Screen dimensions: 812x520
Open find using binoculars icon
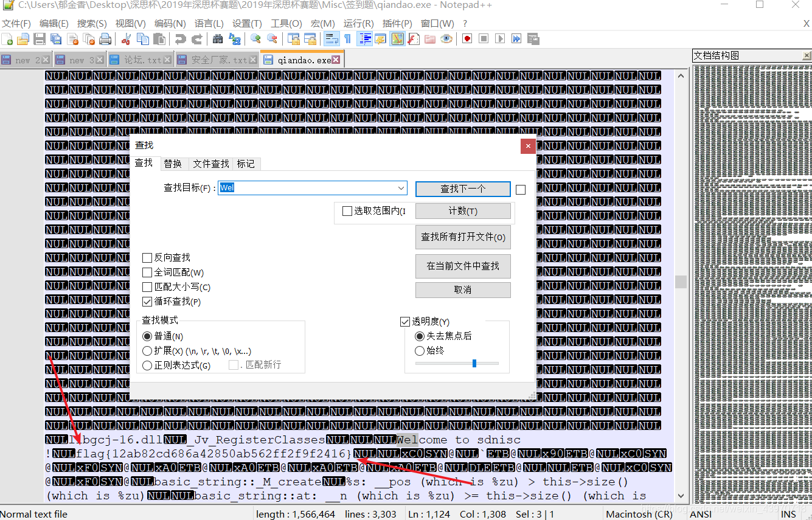(x=218, y=39)
